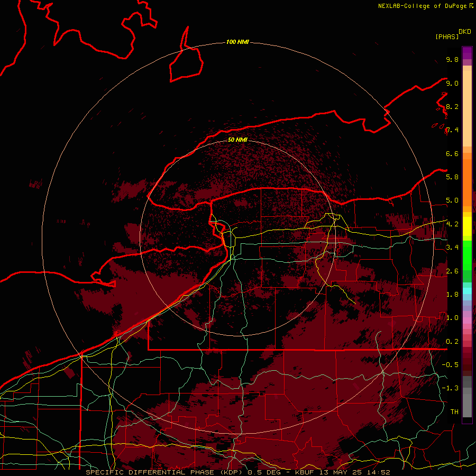Screen dimensions: 476x476
Task: Click the 5.0 scale value
Action: pos(452,200)
